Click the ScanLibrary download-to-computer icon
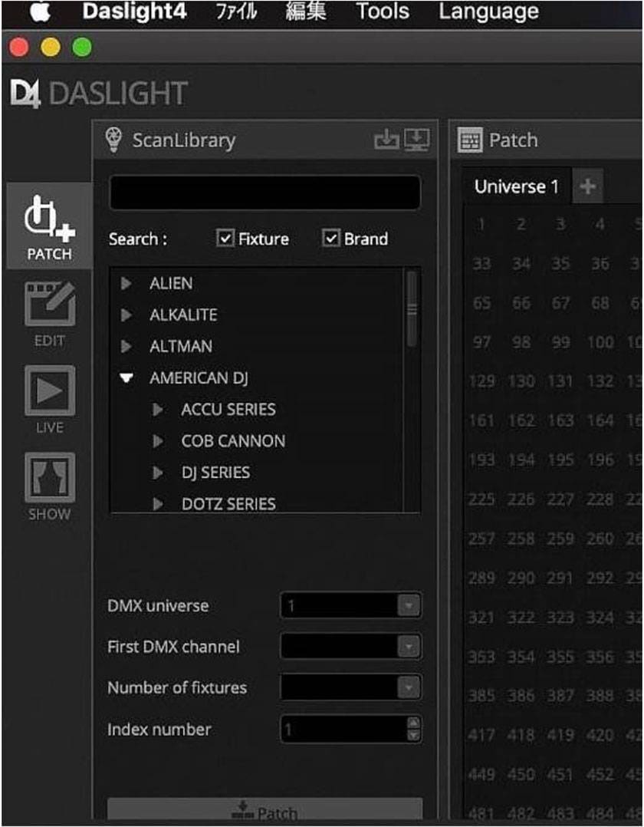644x827 pixels. 416,140
